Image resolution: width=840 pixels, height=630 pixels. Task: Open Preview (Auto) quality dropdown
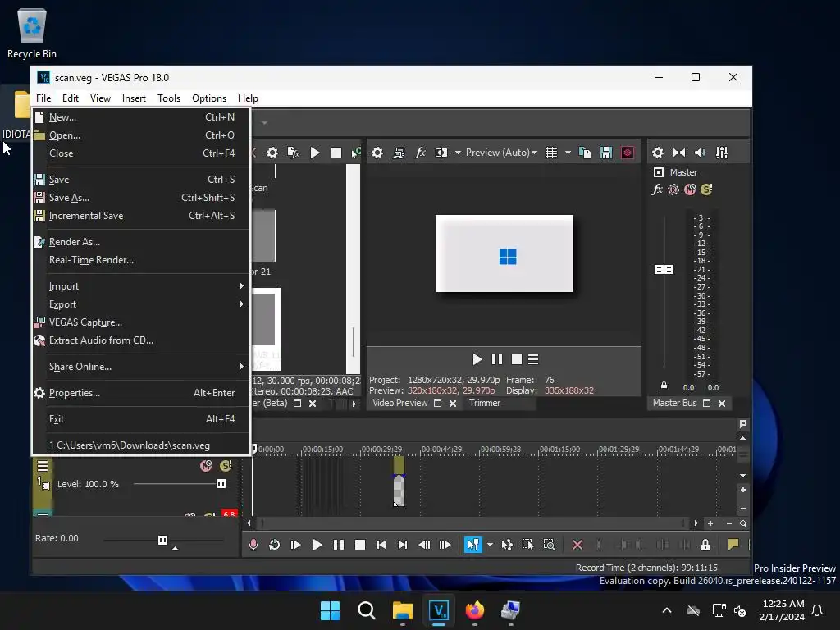[x=501, y=153]
